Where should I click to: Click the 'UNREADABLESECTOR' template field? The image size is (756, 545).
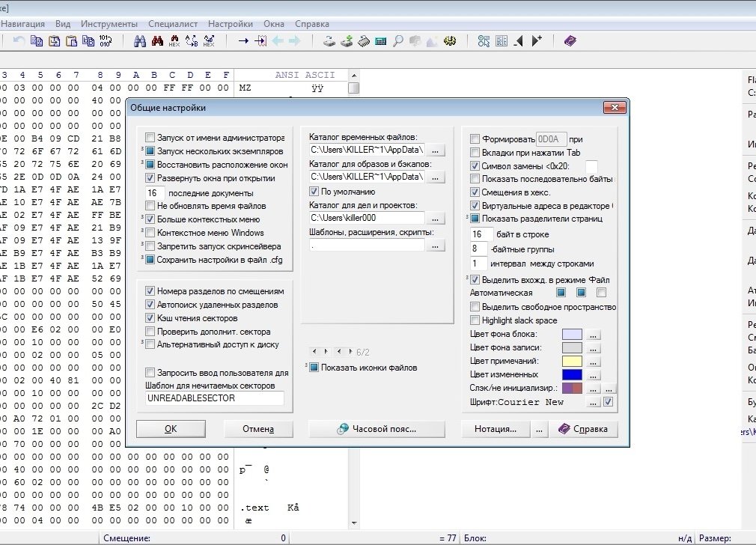(215, 398)
